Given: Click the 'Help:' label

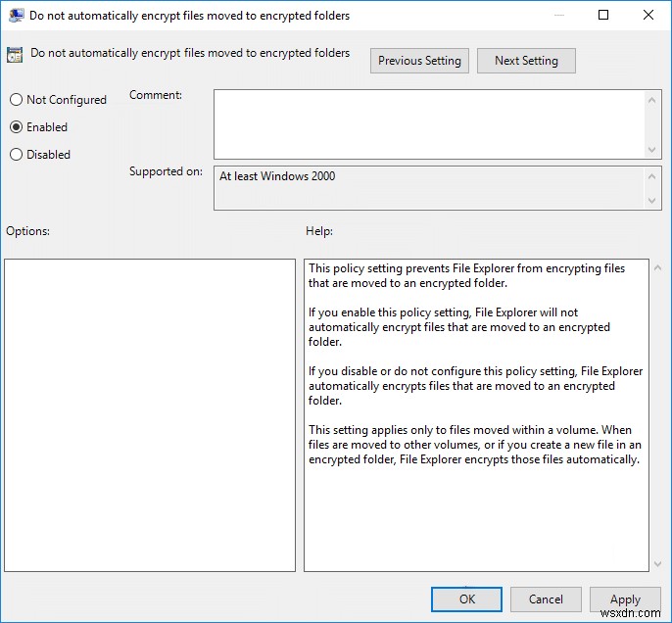Looking at the screenshot, I should 319,231.
